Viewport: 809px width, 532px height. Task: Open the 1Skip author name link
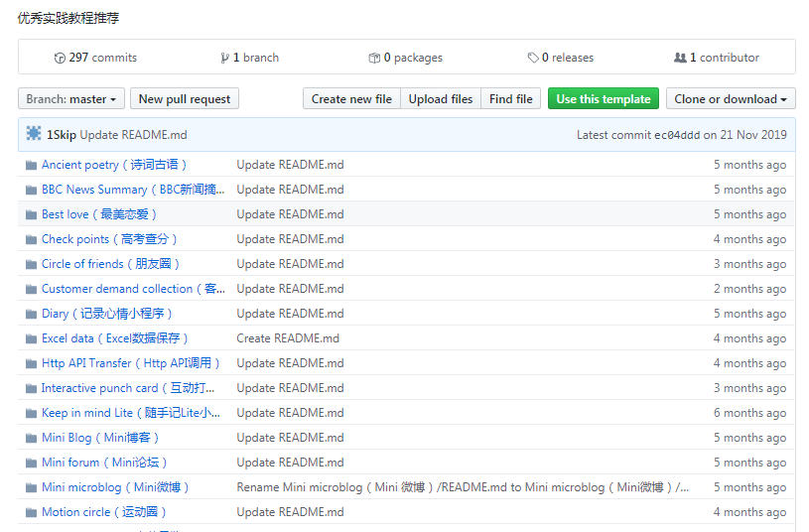(61, 135)
